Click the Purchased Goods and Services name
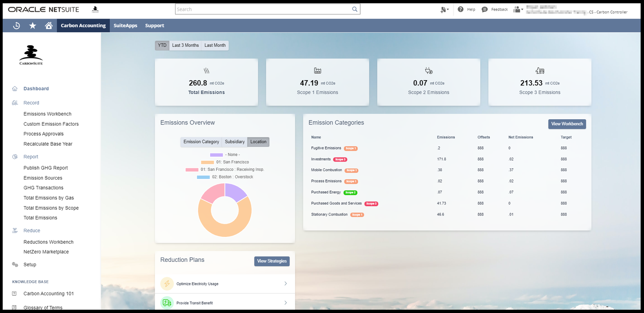 click(336, 203)
